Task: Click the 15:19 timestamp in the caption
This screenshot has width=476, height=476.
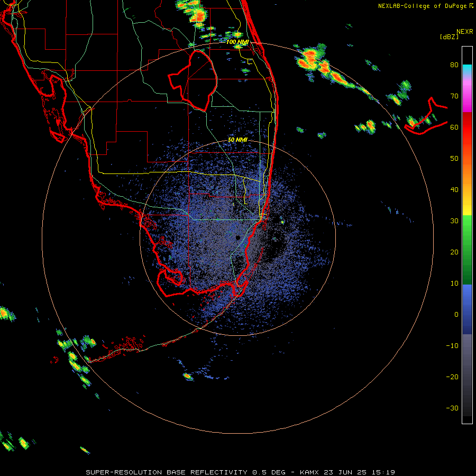Action: coord(385,472)
